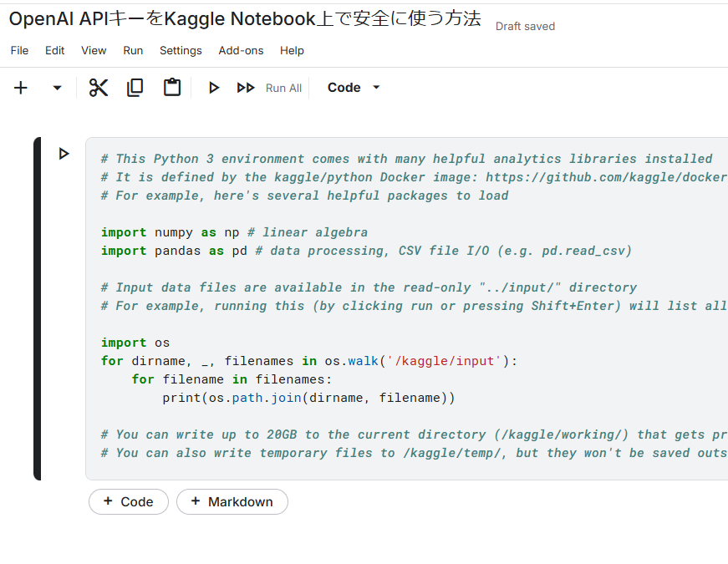The width and height of the screenshot is (728, 564).
Task: Cut the cell with the scissors icon
Action: tap(99, 88)
